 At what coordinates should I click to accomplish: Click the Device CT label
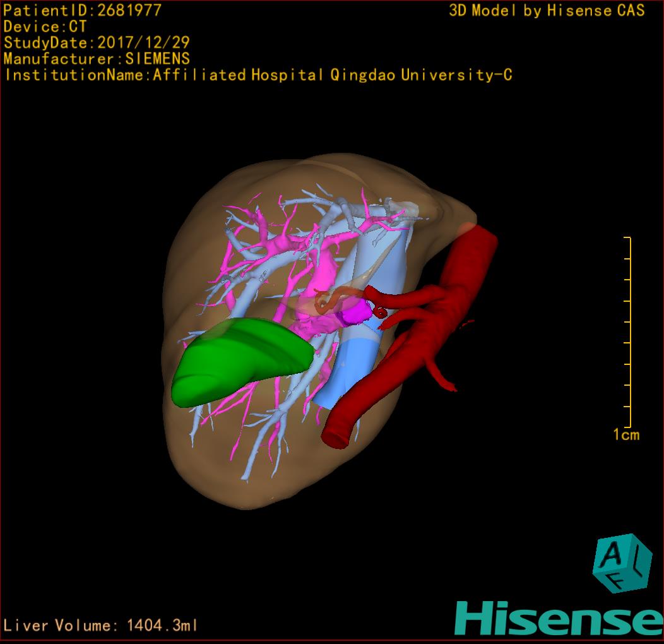point(45,27)
